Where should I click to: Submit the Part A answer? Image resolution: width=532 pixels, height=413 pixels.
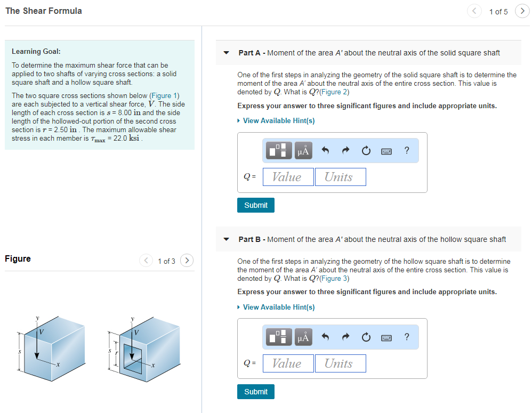click(256, 205)
